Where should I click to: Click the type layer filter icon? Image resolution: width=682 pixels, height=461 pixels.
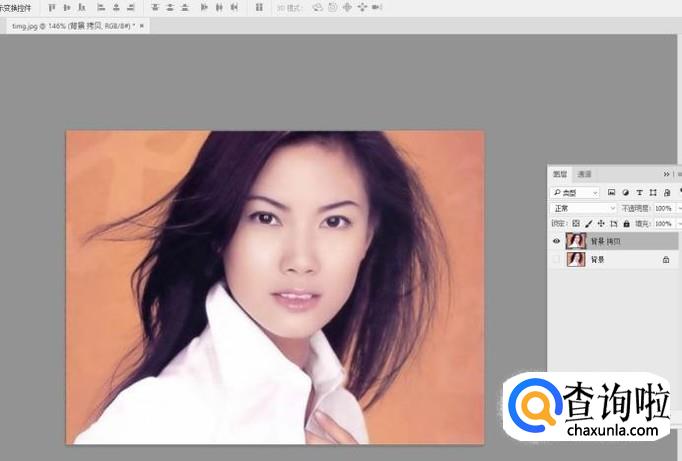tap(639, 192)
